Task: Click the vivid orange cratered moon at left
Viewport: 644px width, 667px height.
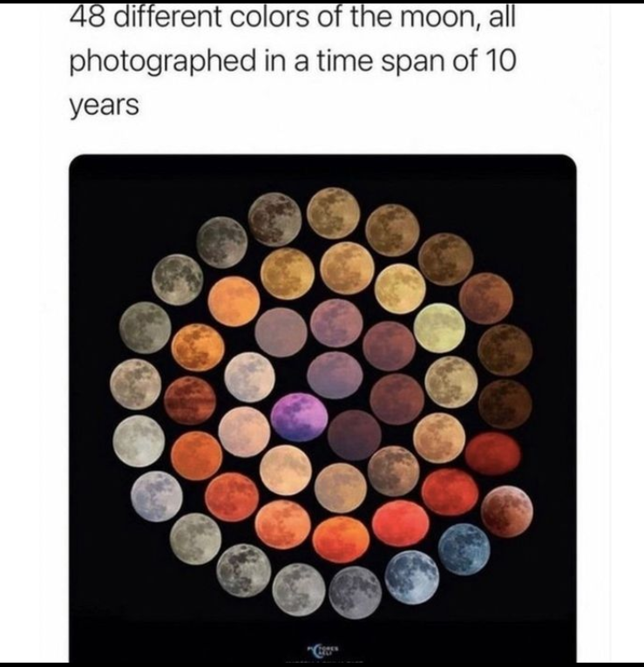Action: coord(198,348)
